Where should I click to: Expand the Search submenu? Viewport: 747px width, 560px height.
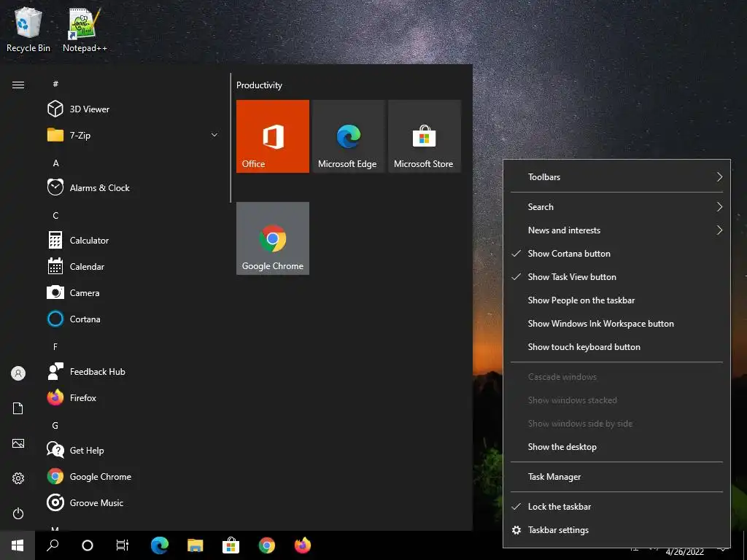616,206
